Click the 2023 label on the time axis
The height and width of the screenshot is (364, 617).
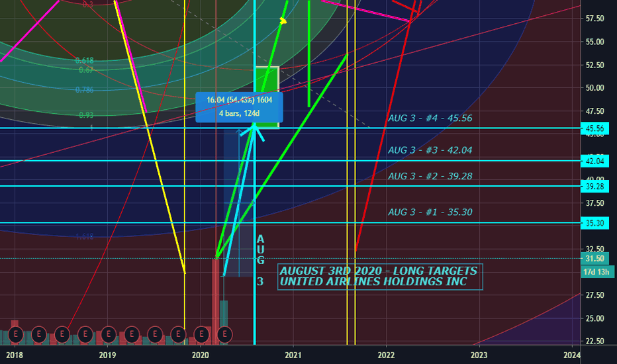pos(479,355)
